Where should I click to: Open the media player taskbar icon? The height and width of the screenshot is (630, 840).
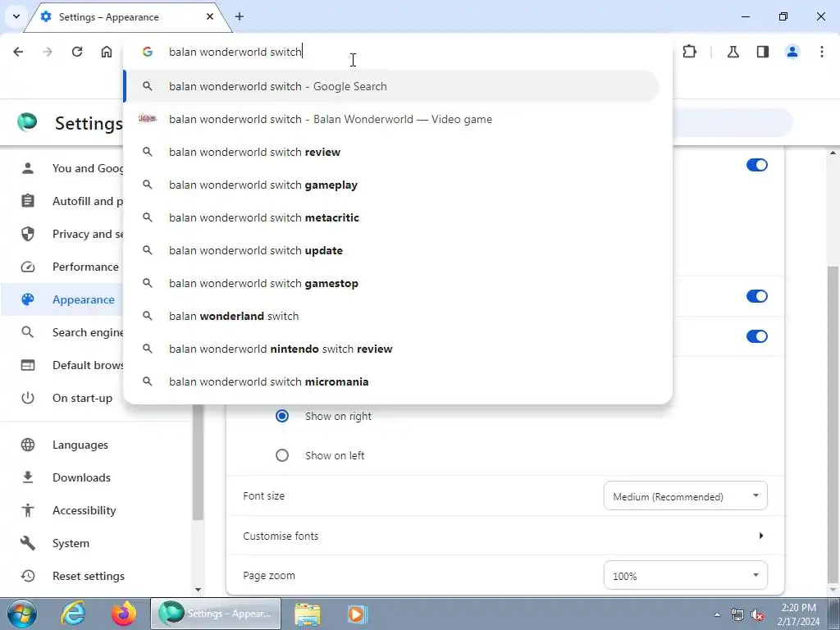[357, 614]
